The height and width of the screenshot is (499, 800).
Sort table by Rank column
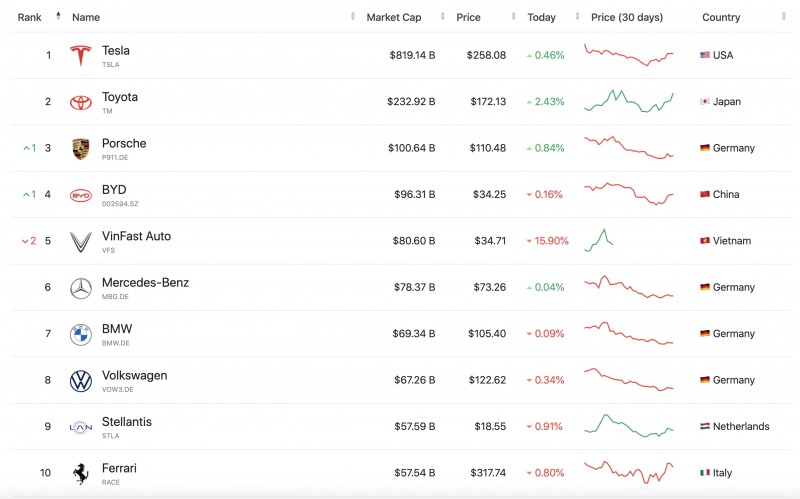tap(30, 17)
